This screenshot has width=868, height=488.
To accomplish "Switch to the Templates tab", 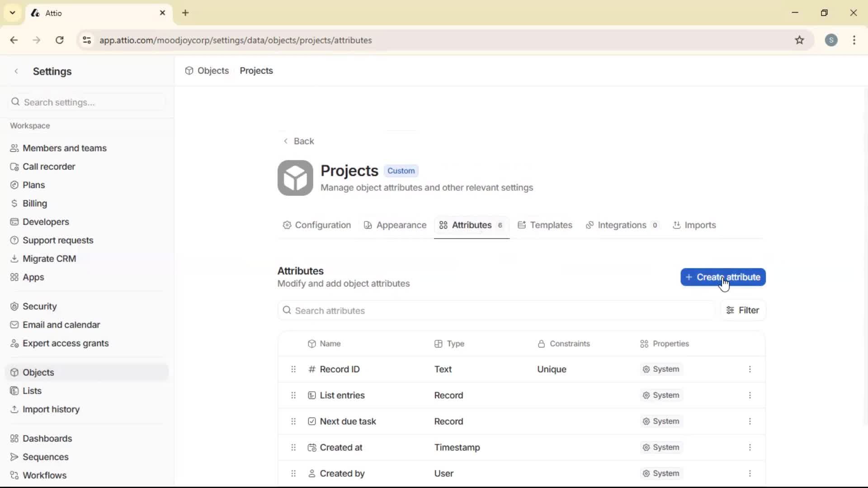I will (x=551, y=225).
